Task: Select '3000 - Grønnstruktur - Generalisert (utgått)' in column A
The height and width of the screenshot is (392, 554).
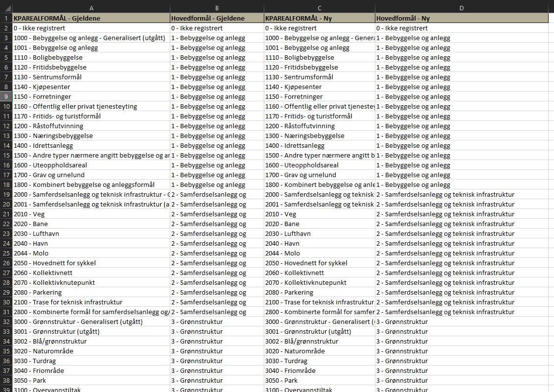Action: tap(91, 322)
